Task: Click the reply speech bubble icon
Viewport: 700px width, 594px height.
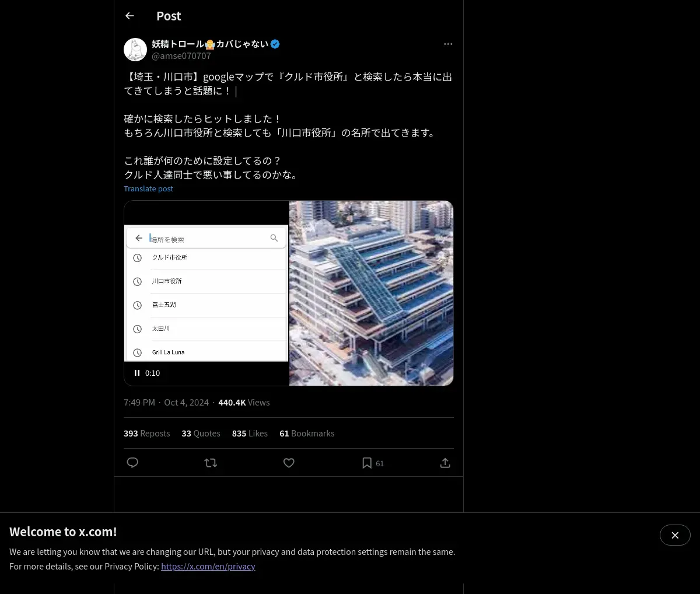Action: point(132,463)
